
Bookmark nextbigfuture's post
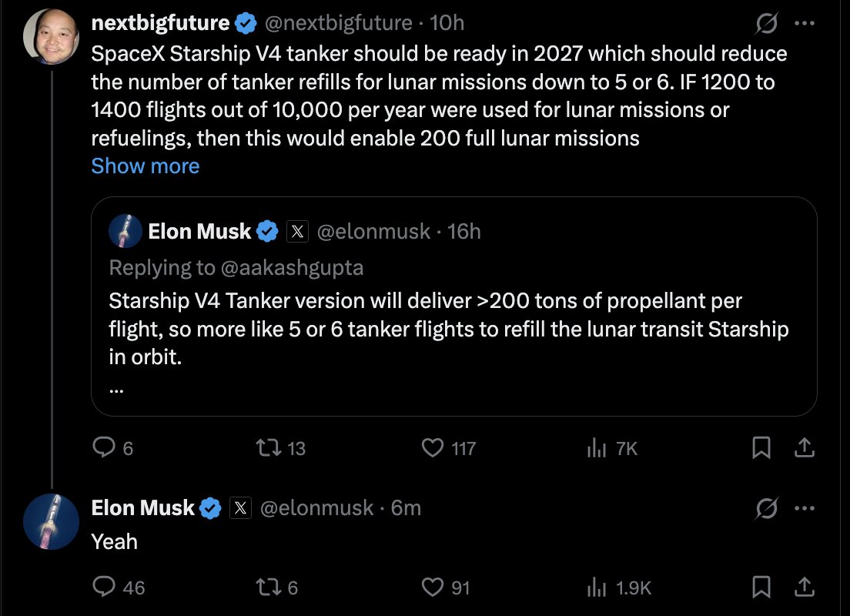coord(761,447)
